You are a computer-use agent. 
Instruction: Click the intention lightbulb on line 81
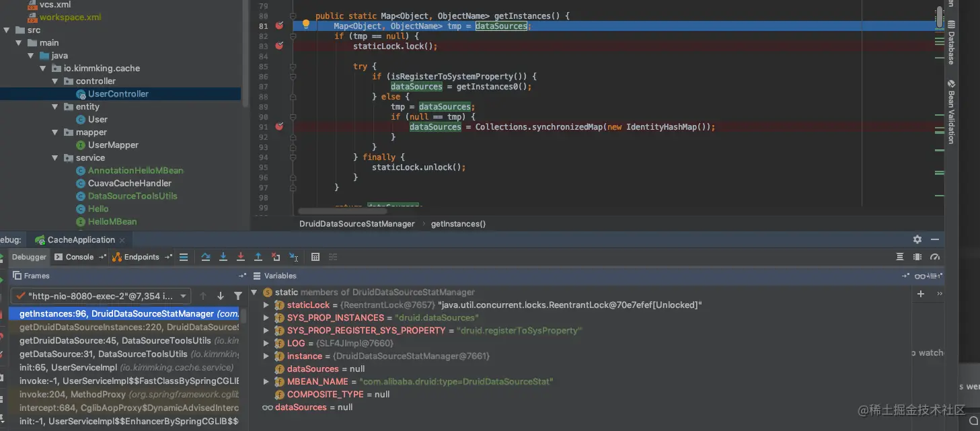(x=305, y=25)
